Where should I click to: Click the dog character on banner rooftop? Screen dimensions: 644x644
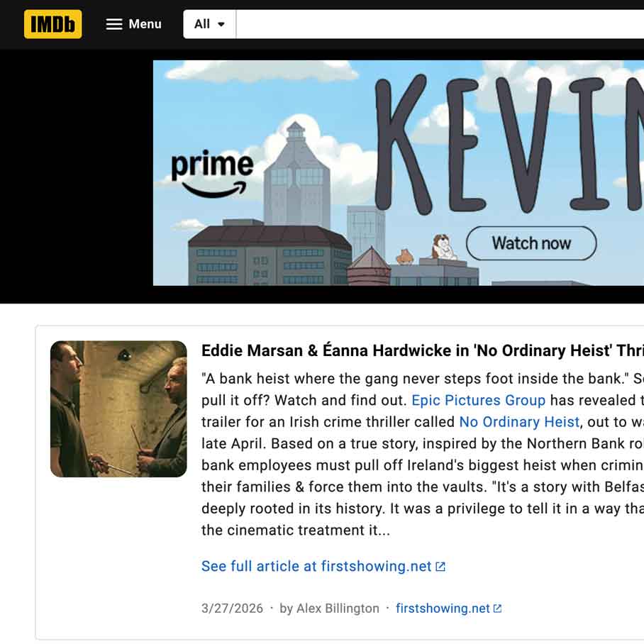coord(443,248)
